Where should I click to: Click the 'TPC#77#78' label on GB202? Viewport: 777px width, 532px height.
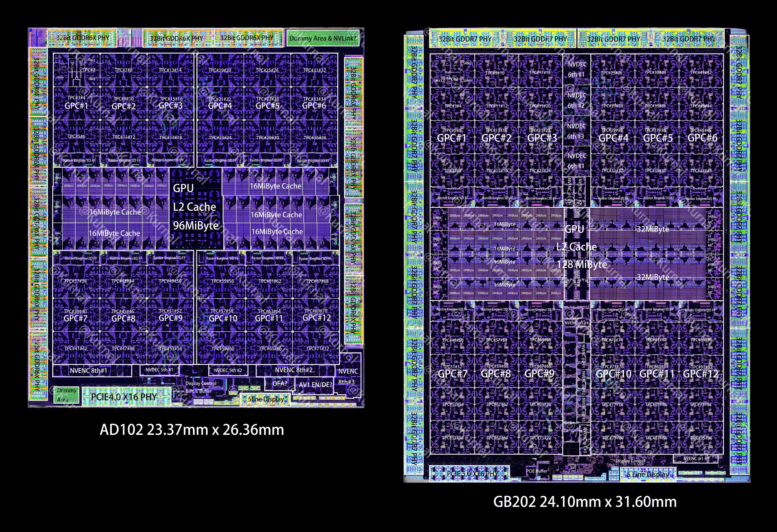[612, 405]
